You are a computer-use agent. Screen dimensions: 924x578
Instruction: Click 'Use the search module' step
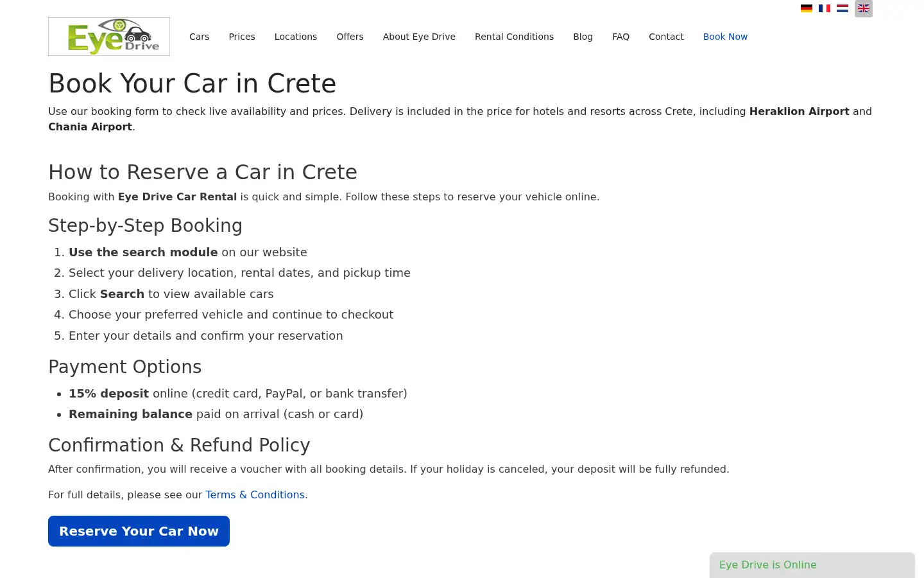(188, 252)
